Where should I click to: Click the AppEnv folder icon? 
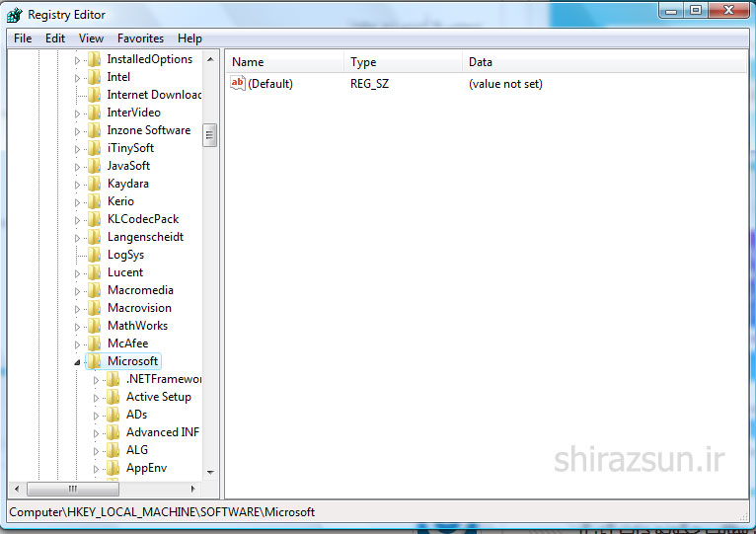(x=113, y=468)
